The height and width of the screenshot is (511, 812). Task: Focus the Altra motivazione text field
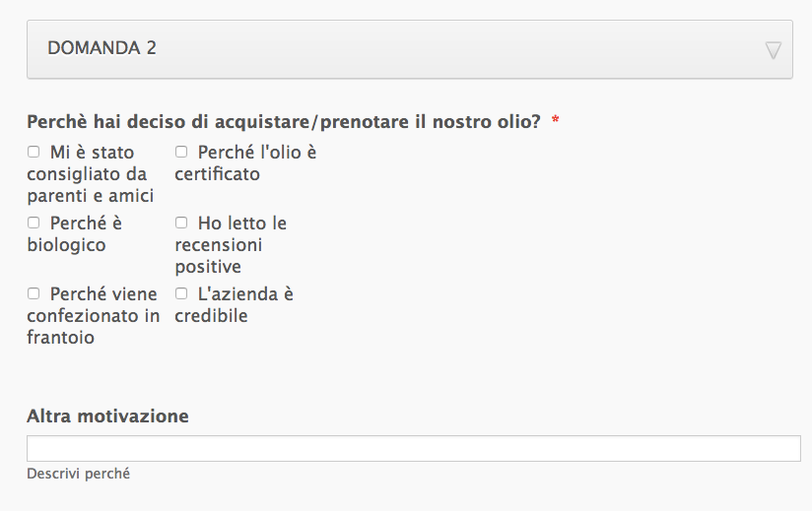coord(413,449)
